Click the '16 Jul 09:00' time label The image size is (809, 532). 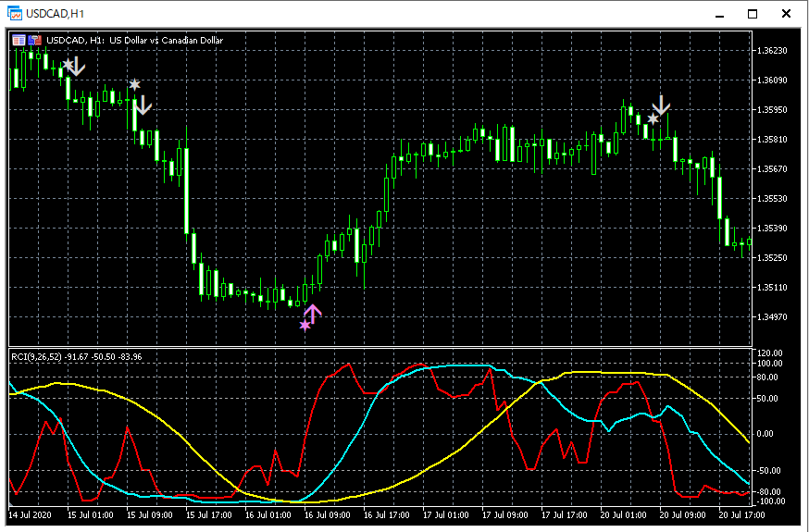(328, 515)
